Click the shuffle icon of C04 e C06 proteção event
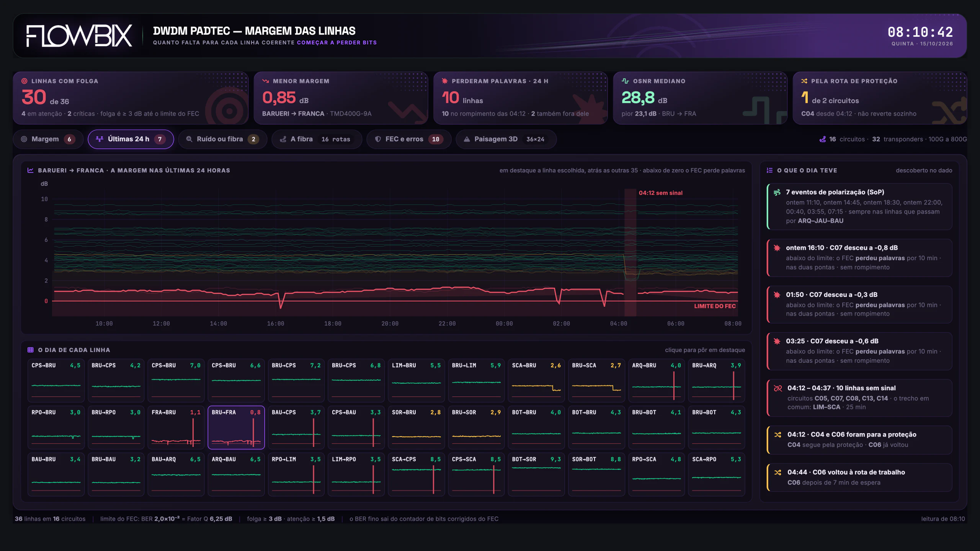The image size is (980, 551). point(778,435)
